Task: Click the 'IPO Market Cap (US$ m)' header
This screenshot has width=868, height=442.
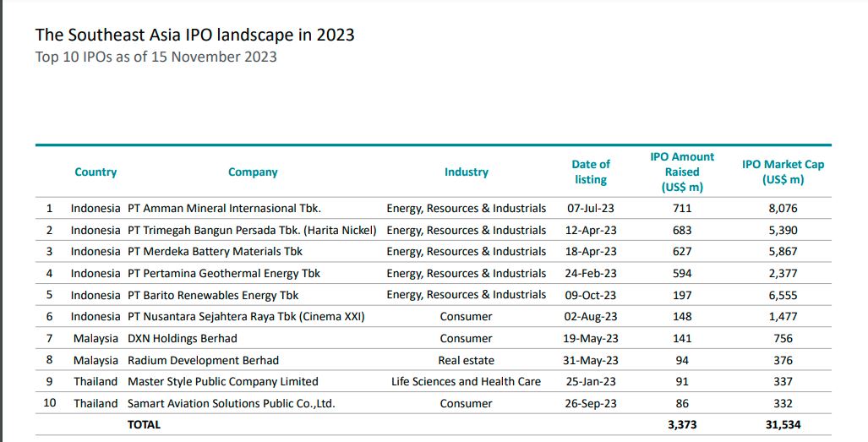Action: (x=782, y=172)
